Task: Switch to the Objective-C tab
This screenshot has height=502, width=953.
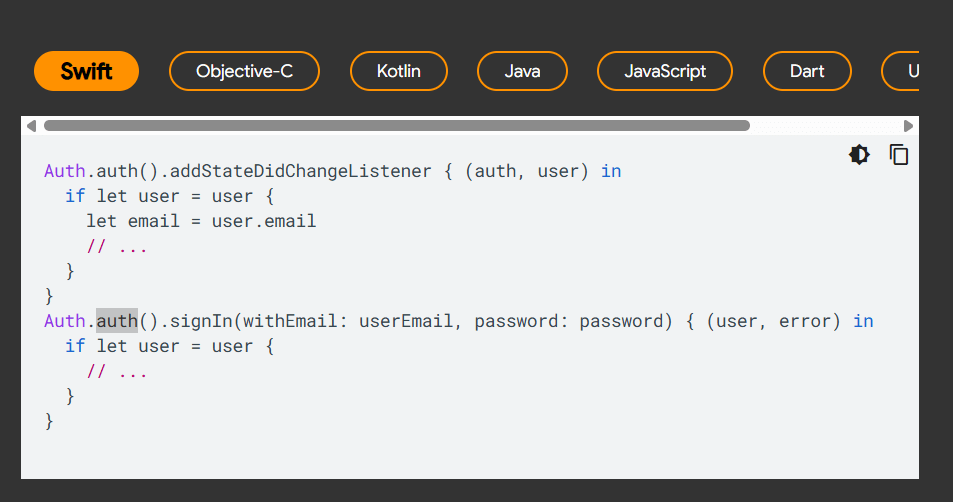Action: click(244, 71)
